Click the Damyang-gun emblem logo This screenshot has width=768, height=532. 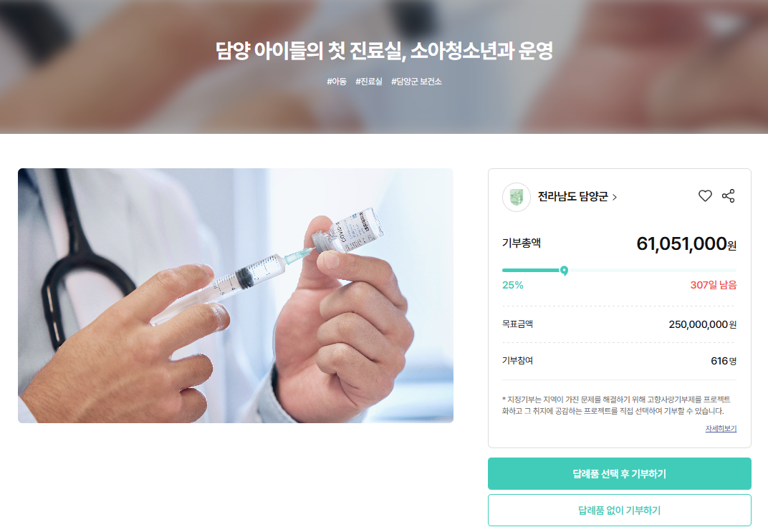pyautogui.click(x=517, y=197)
